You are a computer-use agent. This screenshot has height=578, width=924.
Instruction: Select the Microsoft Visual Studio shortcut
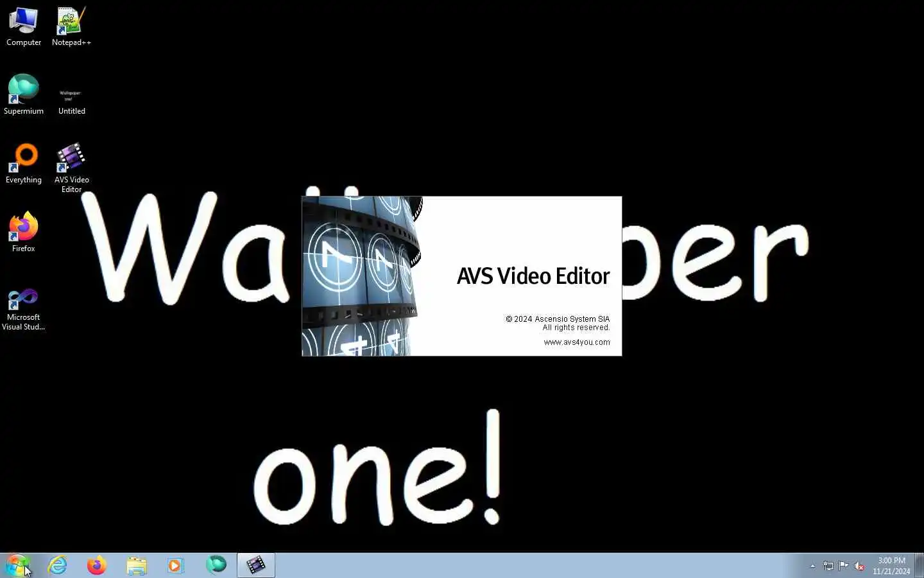pyautogui.click(x=24, y=309)
